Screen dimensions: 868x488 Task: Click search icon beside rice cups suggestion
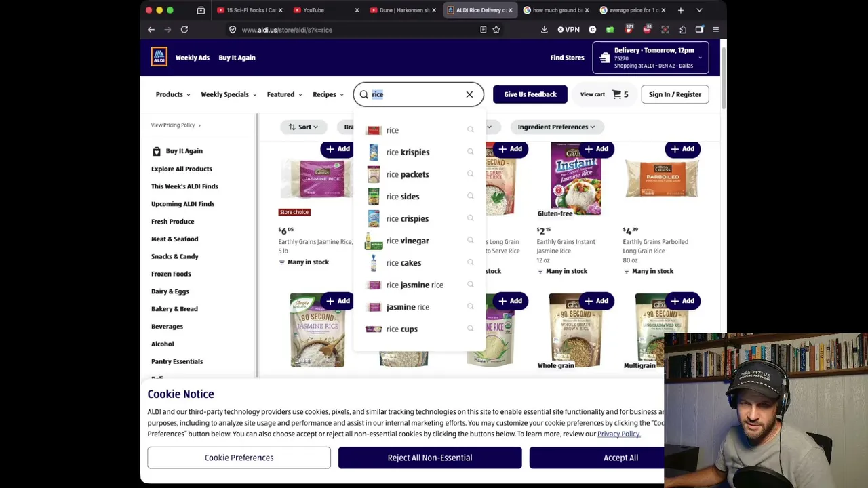[x=470, y=329]
